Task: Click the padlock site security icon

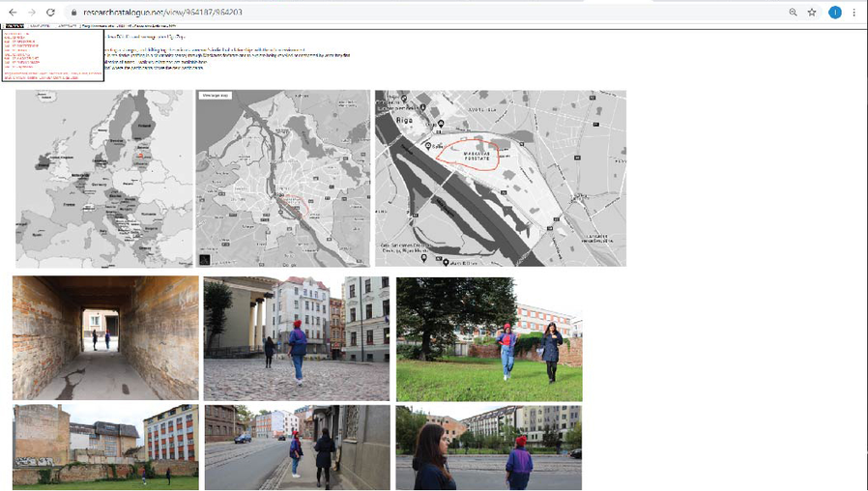Action: pyautogui.click(x=73, y=13)
